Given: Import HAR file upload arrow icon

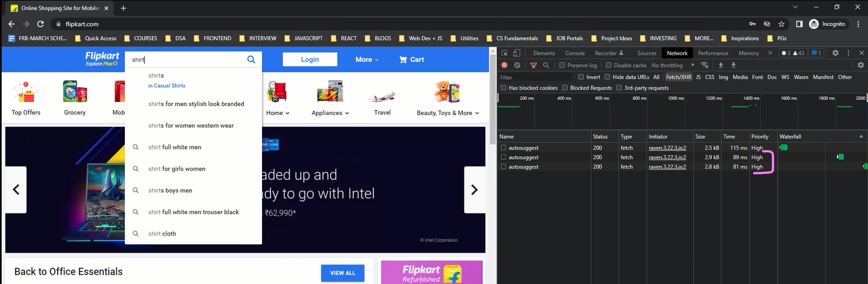Looking at the screenshot, I should pyautogui.click(x=721, y=65).
